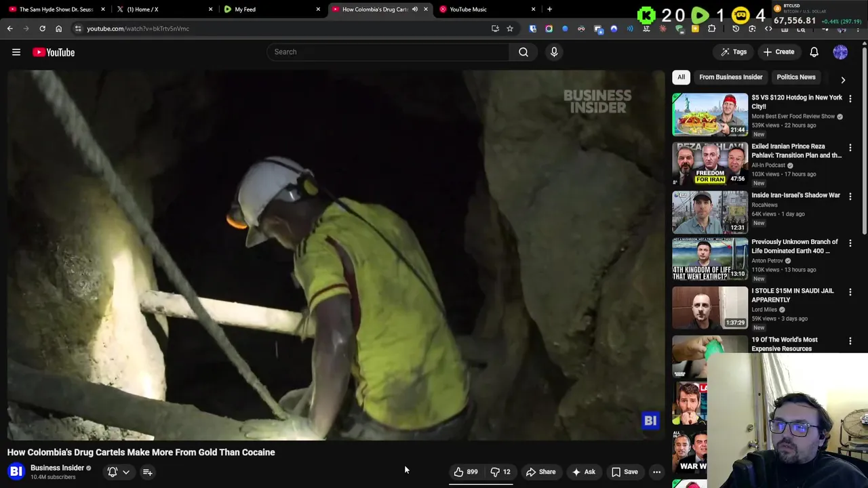
Task: Click the search magnifier button
Action: tap(523, 52)
